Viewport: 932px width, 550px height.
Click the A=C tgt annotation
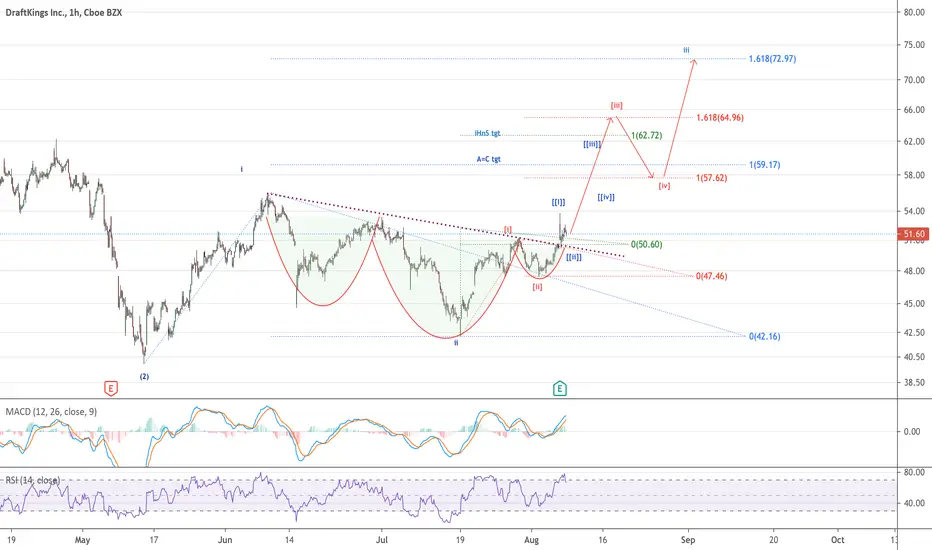click(x=489, y=159)
